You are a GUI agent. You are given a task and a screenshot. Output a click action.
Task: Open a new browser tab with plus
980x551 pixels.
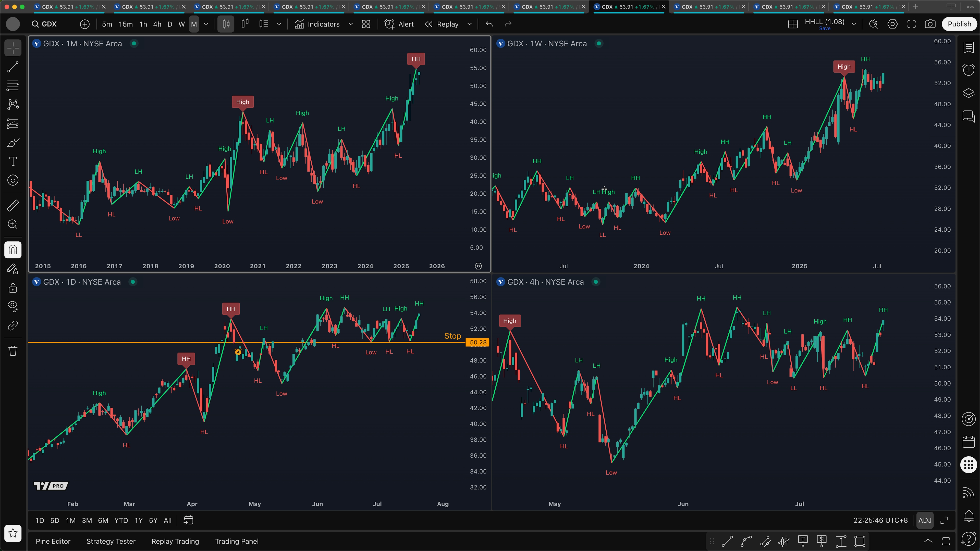pos(915,7)
